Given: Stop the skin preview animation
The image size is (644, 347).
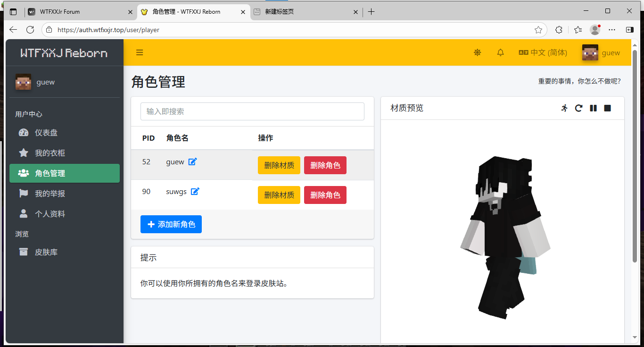Looking at the screenshot, I should click(x=608, y=108).
